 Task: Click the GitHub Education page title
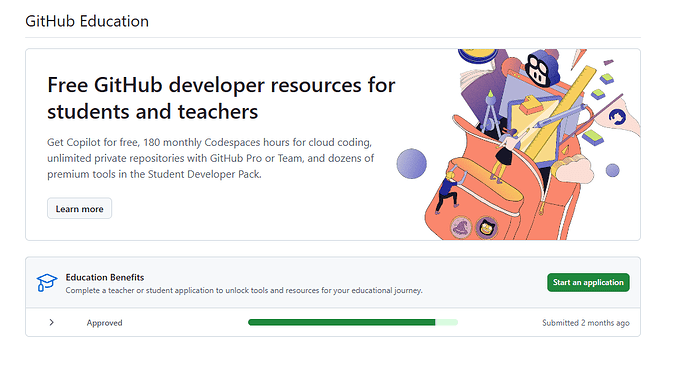pos(87,21)
